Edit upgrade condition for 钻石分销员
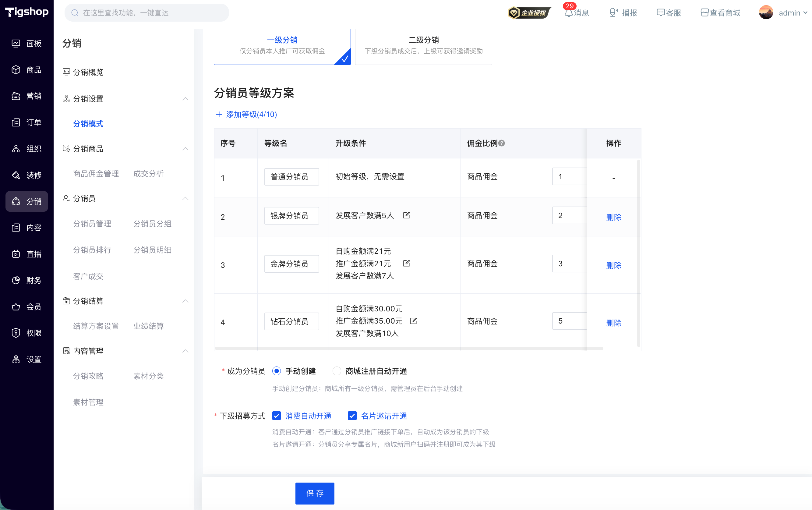The height and width of the screenshot is (510, 812). coord(413,321)
